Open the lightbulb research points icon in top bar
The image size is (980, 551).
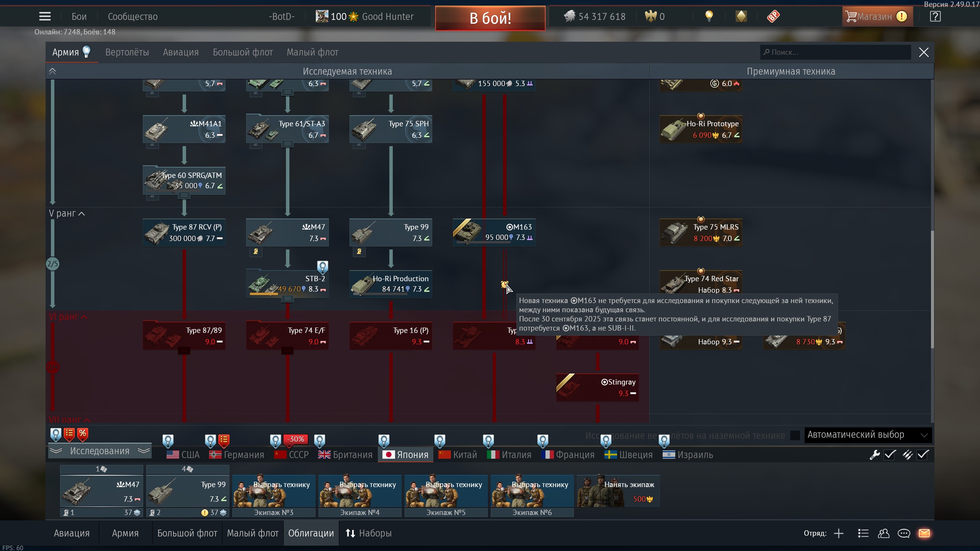click(x=709, y=16)
